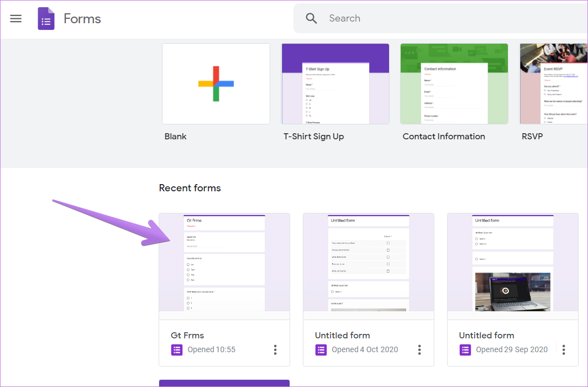
Task: Click the colorful plus on the Blank template
Action: (216, 83)
